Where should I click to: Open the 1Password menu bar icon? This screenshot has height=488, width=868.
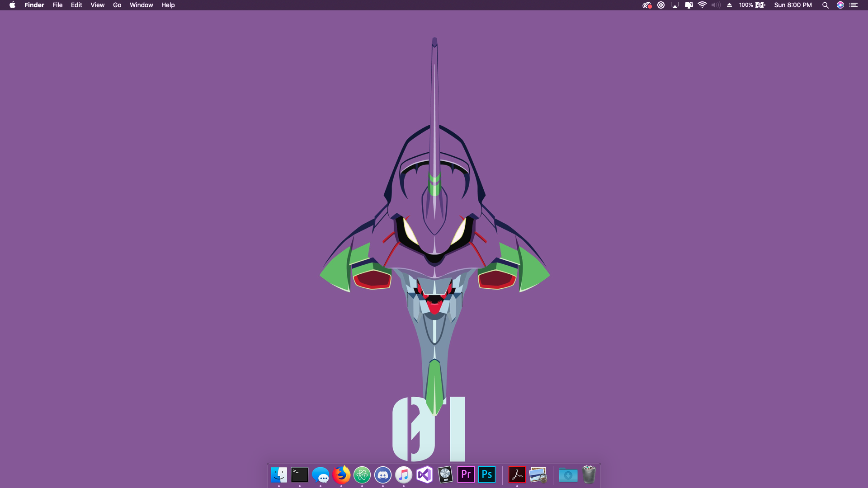pyautogui.click(x=661, y=5)
